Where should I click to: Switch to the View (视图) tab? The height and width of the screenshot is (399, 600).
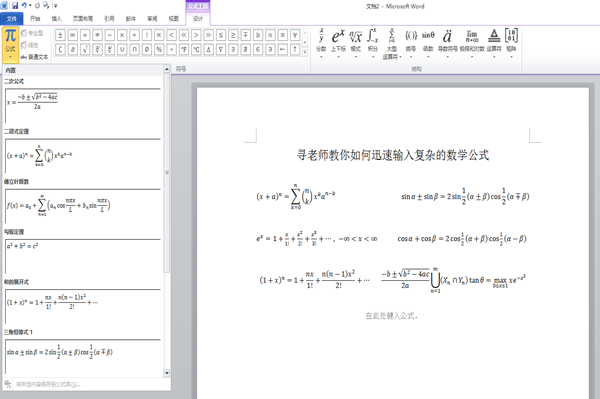(x=174, y=18)
